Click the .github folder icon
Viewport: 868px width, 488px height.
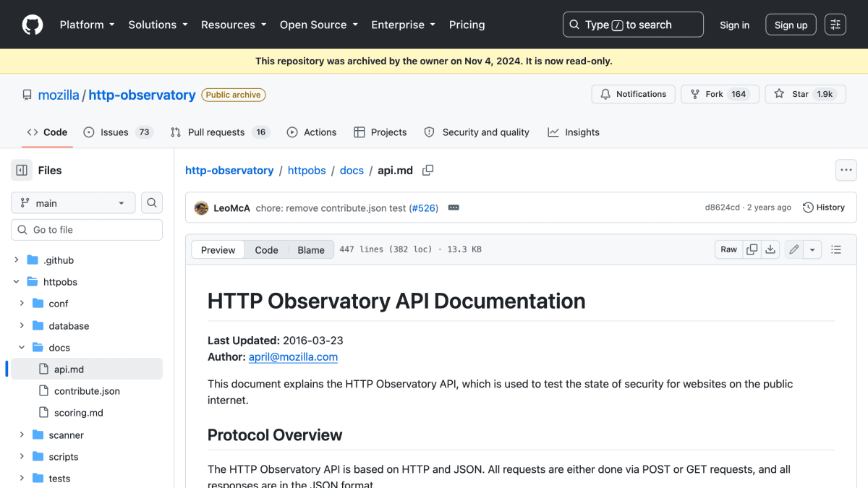33,260
